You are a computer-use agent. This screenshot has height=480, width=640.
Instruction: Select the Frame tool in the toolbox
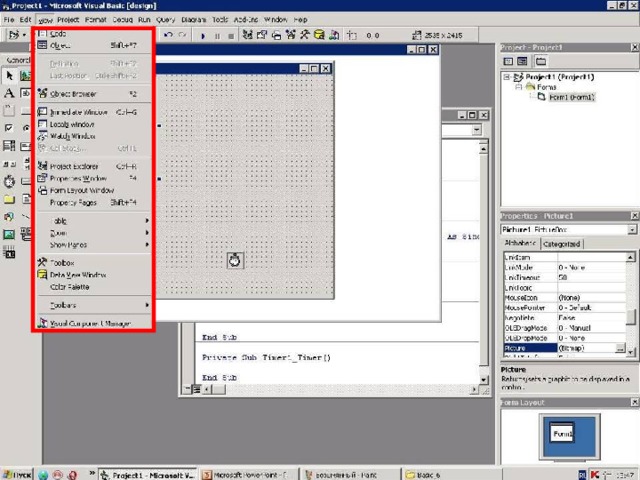pos(9,110)
